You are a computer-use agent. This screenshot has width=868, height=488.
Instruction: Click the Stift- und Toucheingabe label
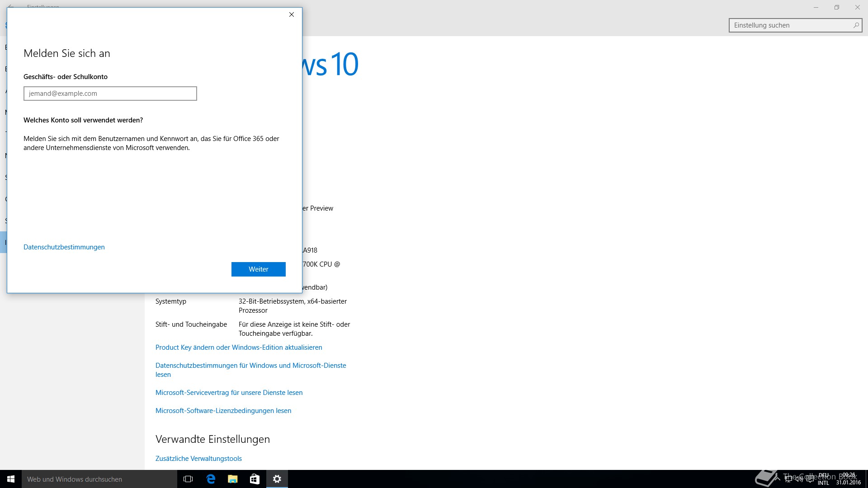click(x=191, y=324)
